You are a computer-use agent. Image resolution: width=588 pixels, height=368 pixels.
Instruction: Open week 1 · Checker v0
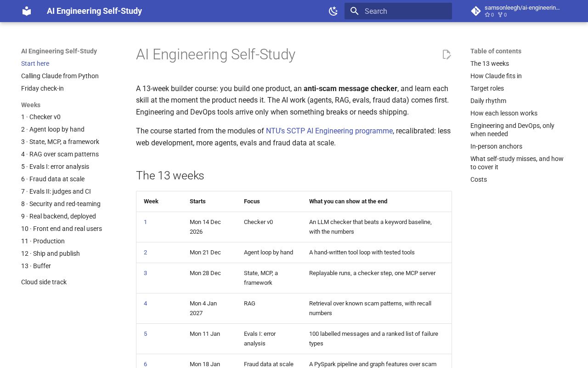click(41, 117)
